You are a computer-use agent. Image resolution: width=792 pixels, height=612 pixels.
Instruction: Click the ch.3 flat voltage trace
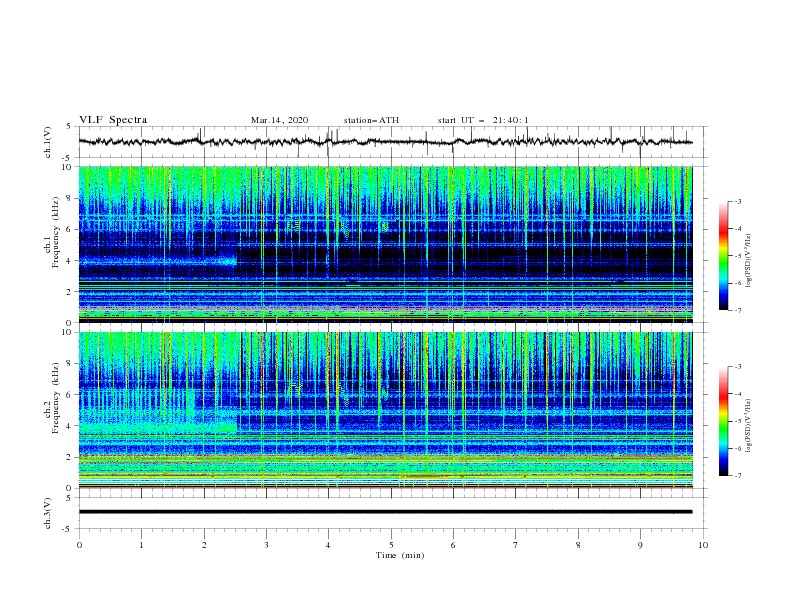[386, 512]
